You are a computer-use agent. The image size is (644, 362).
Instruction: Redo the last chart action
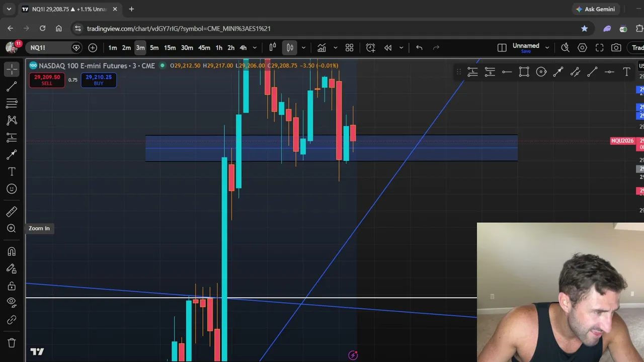[436, 48]
